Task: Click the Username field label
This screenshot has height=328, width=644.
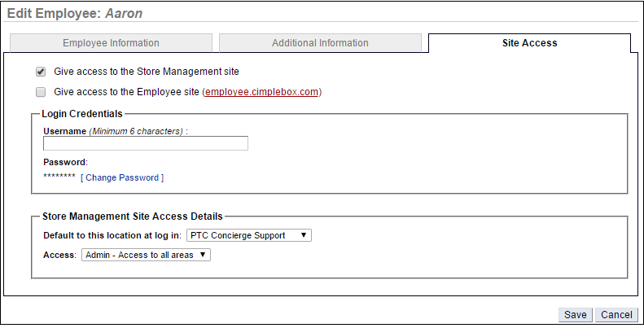Action: pyautogui.click(x=64, y=130)
